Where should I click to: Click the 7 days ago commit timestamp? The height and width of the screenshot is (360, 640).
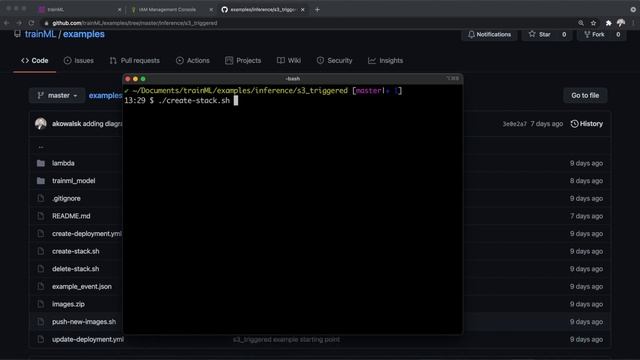(x=547, y=124)
